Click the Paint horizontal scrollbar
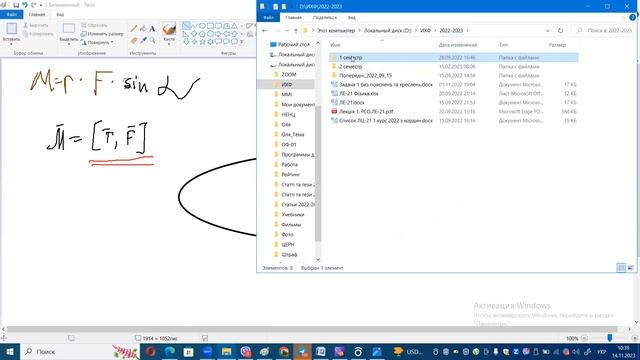 point(312,329)
